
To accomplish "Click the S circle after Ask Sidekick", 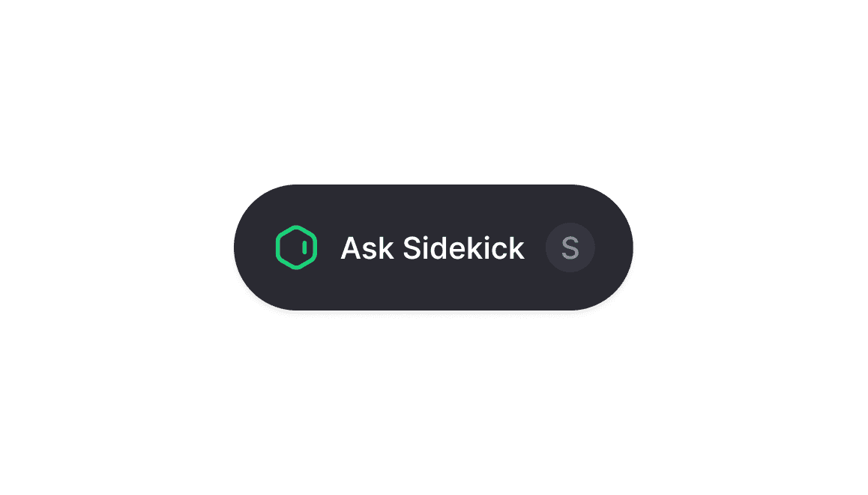I will click(x=570, y=247).
